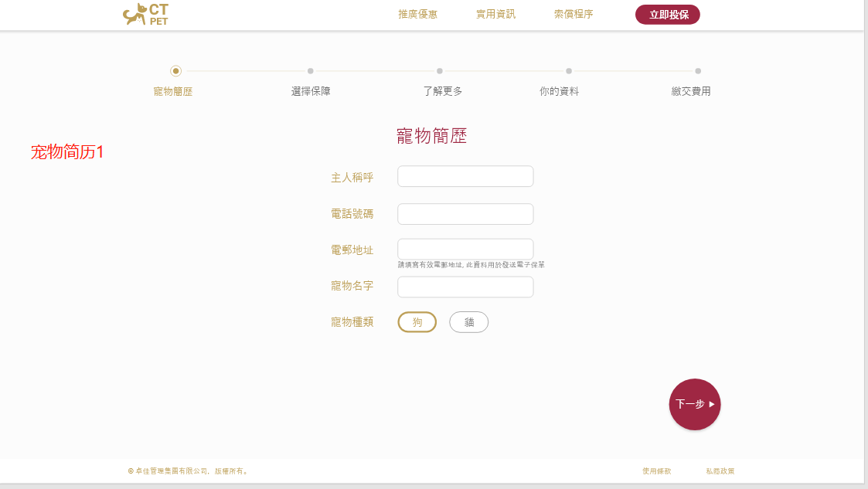The image size is (868, 489).
Task: Choose 狗 as pet type
Action: coord(417,322)
